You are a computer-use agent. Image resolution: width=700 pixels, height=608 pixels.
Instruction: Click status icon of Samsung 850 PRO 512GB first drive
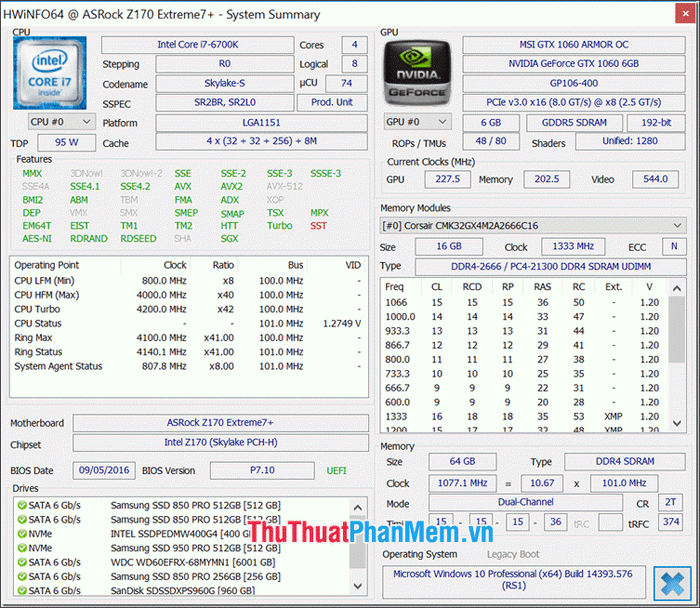coord(21,505)
